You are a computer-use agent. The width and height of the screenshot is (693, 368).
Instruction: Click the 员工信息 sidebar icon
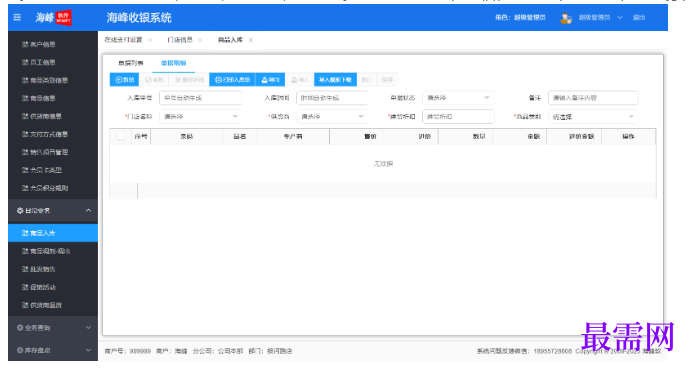25,62
